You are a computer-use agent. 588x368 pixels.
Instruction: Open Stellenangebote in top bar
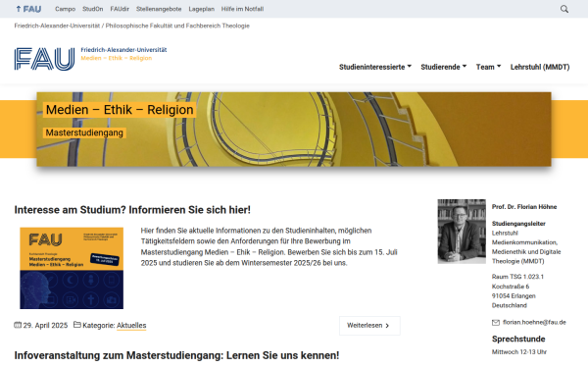tap(159, 9)
